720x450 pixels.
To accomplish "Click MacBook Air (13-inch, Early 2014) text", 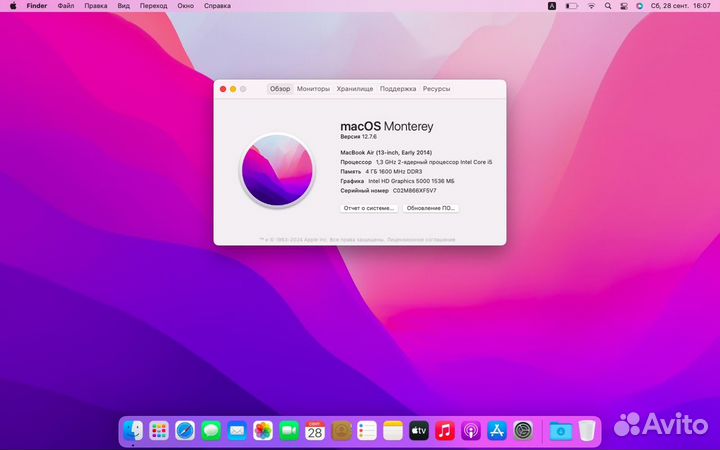I will tap(386, 152).
